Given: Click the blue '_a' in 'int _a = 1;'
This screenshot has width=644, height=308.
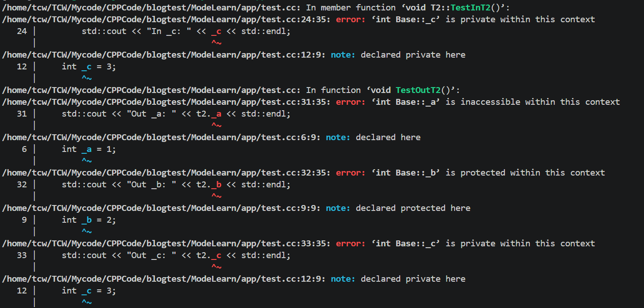Looking at the screenshot, I should (x=87, y=149).
